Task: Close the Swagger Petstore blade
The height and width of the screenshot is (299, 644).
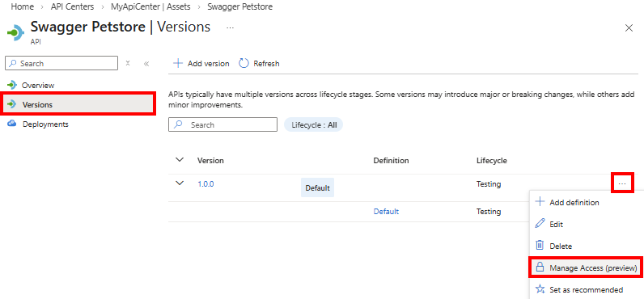Action: coord(629,28)
